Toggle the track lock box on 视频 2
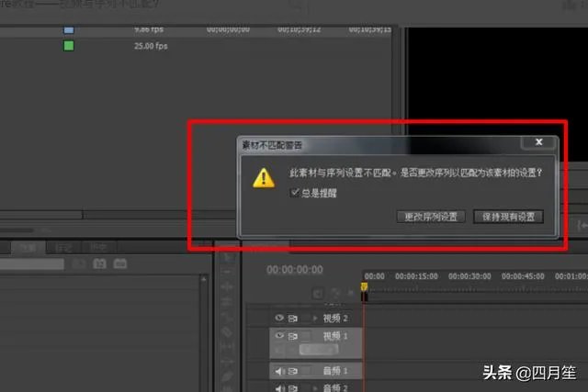Screen dimensions: 588x392 point(306,319)
